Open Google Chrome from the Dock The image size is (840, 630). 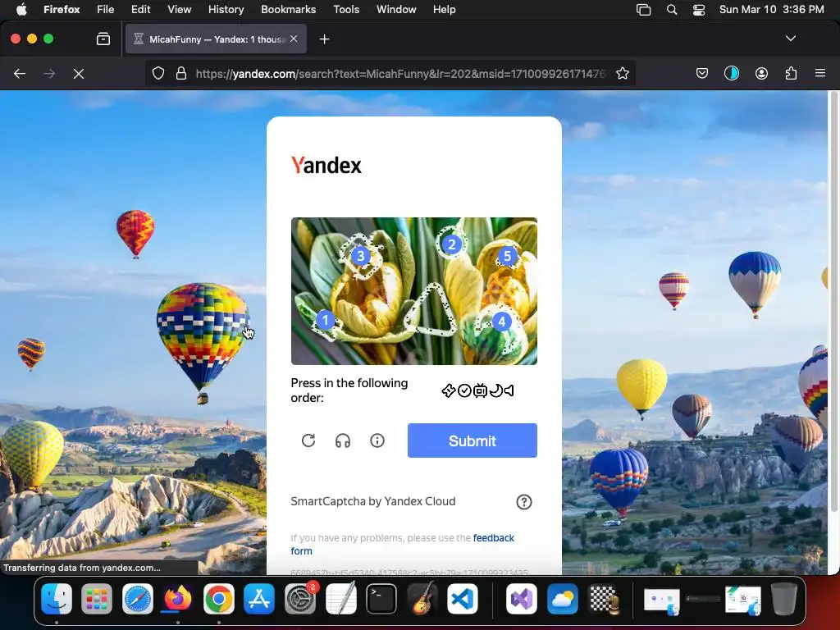[218, 598]
